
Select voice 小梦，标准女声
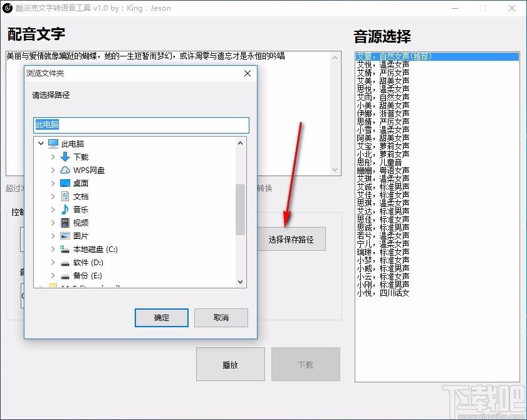383,260
